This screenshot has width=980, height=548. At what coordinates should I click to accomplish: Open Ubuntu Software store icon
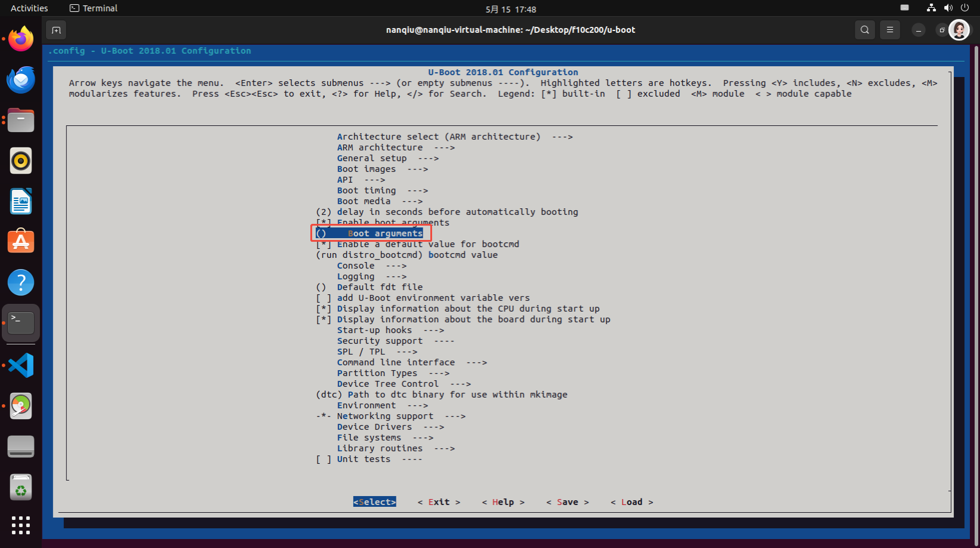(x=21, y=242)
